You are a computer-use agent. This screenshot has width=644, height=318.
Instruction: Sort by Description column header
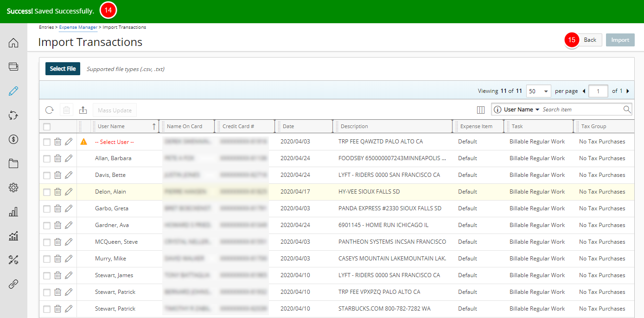click(x=354, y=126)
